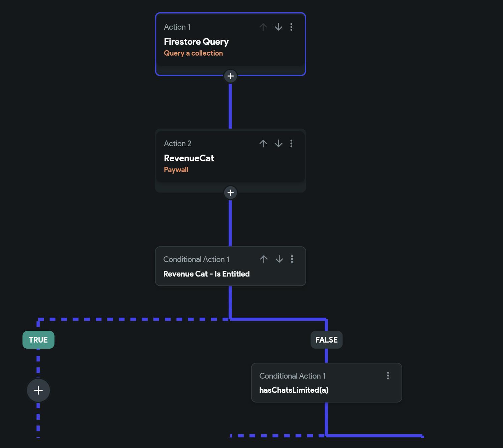Add action below RevenueCat Paywall
503x448 pixels.
(231, 193)
